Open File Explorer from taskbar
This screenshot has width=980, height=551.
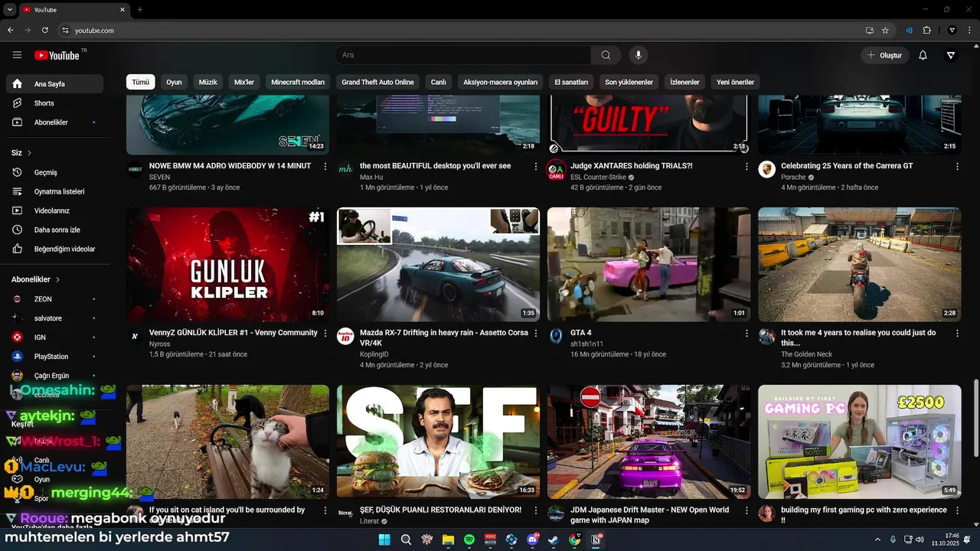(448, 540)
